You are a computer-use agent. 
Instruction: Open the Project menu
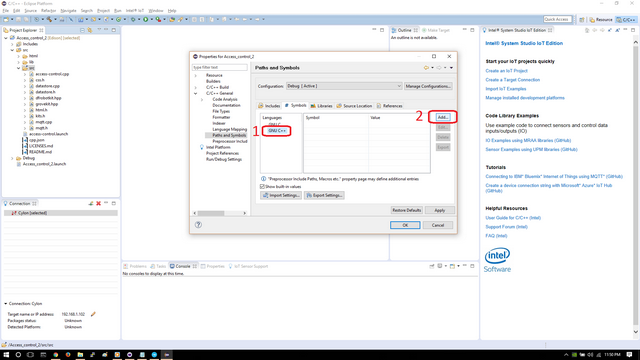pos(103,11)
